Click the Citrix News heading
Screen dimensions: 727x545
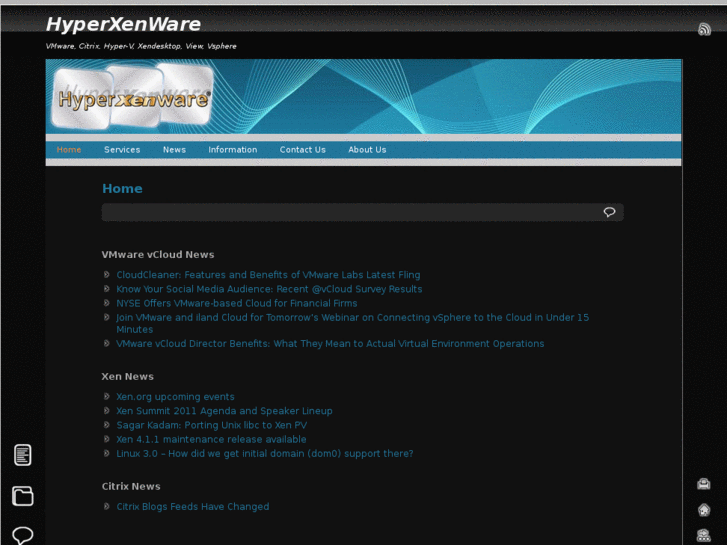[x=131, y=487]
